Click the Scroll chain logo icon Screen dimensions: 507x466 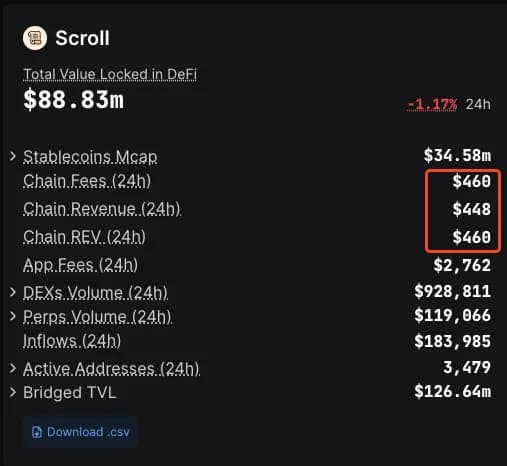click(35, 38)
